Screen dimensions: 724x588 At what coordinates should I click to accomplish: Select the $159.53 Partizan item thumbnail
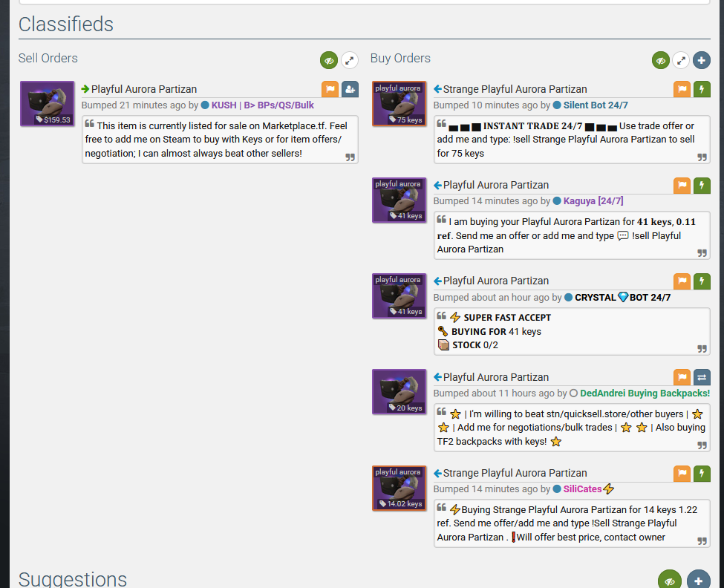(x=47, y=104)
